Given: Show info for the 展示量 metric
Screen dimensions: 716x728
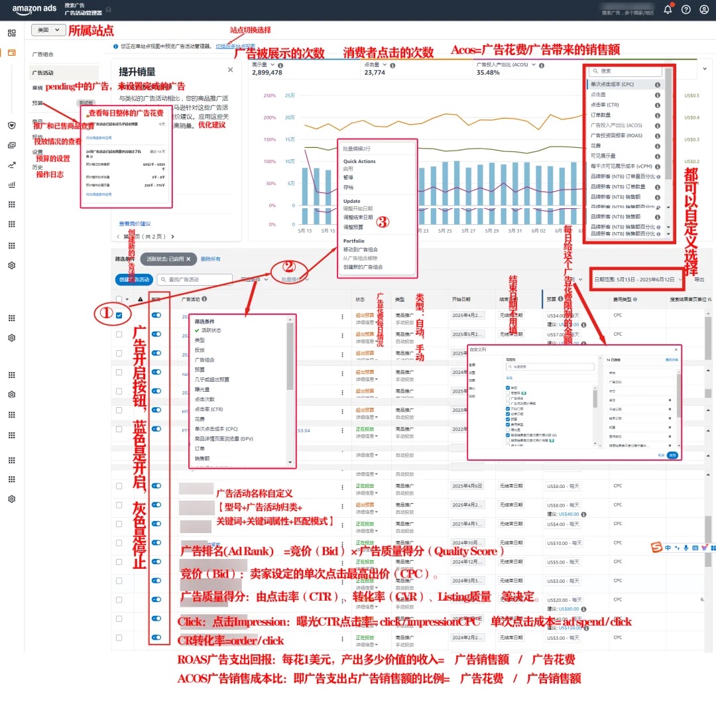Looking at the screenshot, I should (x=280, y=66).
